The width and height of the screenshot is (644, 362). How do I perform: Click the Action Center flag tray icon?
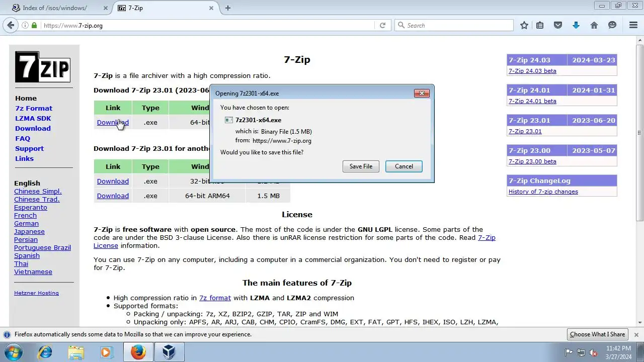tap(569, 352)
